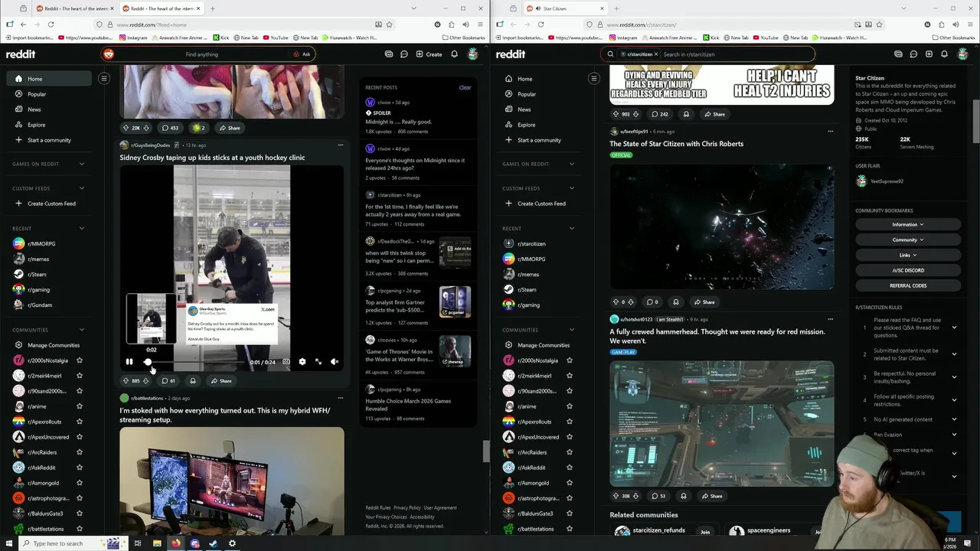
Task: Open notifications bell in right Reddit window
Action: (944, 54)
